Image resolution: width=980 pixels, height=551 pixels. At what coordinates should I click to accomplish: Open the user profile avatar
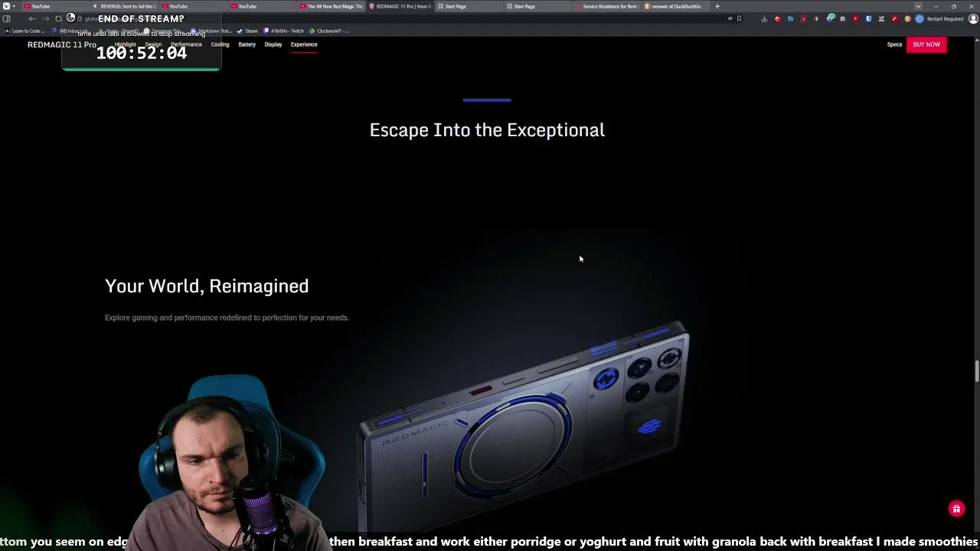click(x=973, y=18)
